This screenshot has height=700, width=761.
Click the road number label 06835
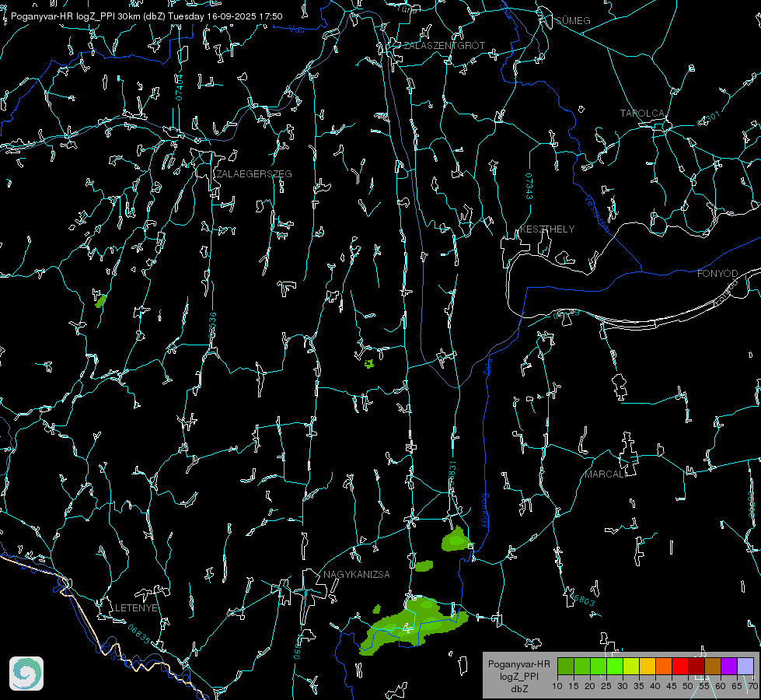click(139, 635)
